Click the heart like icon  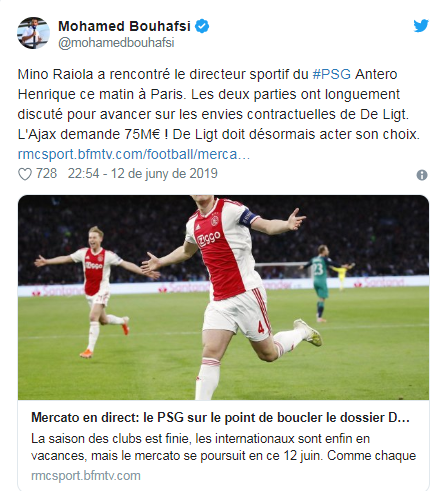(25, 174)
